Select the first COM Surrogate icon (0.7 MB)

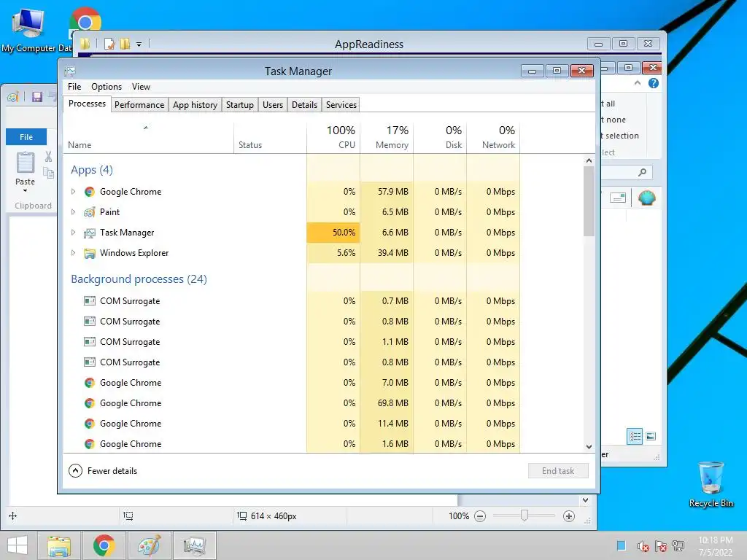89,301
